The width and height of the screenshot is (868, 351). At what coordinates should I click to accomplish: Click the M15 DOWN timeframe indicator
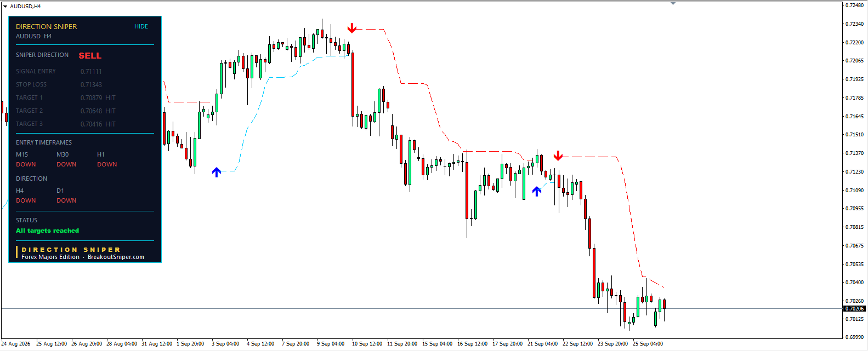pyautogui.click(x=26, y=164)
